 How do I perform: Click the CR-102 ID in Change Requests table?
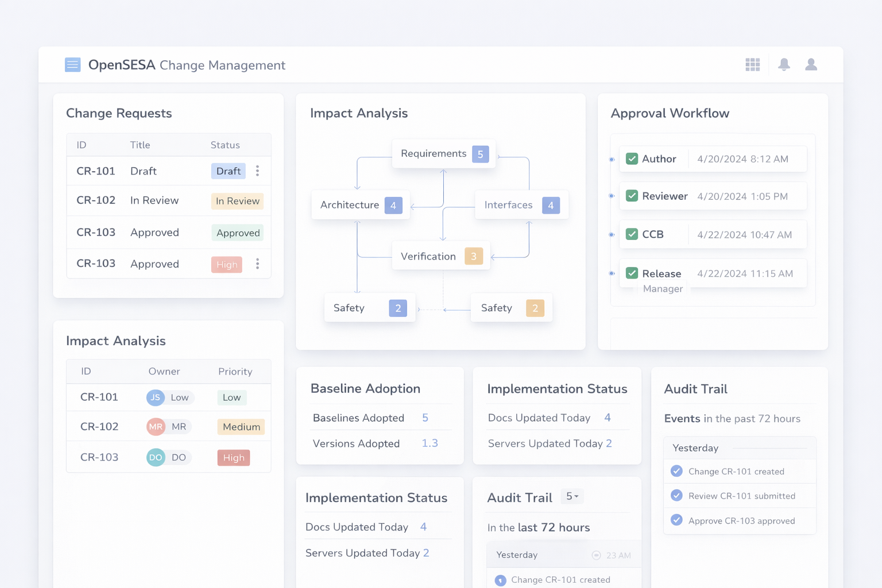(x=96, y=200)
